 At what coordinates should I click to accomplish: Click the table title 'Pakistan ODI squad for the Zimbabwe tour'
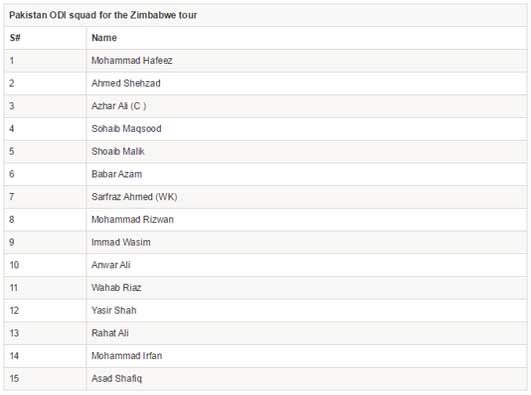click(103, 15)
